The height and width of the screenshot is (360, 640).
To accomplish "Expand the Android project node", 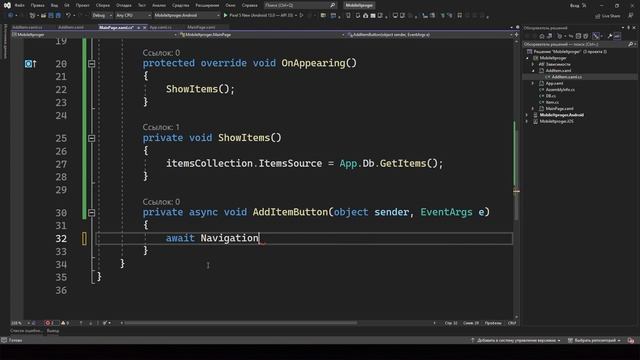I will point(527,115).
